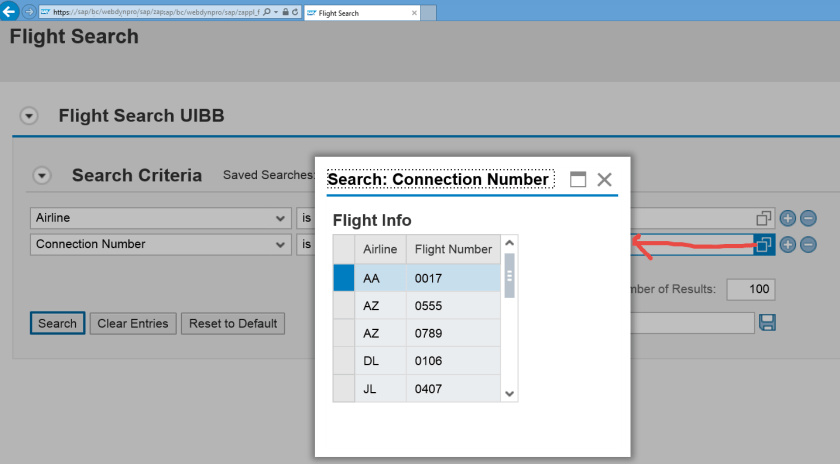The height and width of the screenshot is (464, 840).
Task: Select row AA 0017 using its row selector
Action: [343, 278]
